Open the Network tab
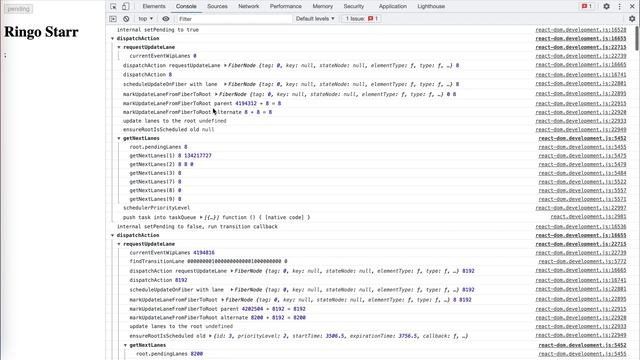This screenshot has height=360, width=640. click(249, 7)
